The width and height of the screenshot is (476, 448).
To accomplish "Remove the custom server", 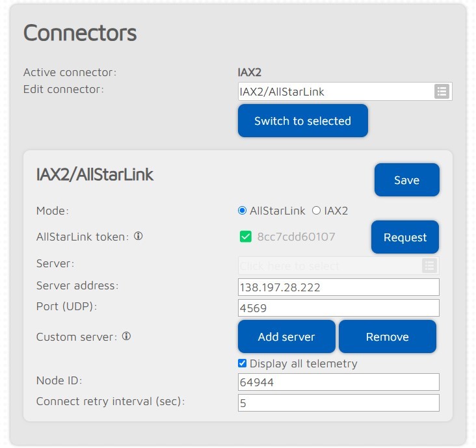I will 387,337.
